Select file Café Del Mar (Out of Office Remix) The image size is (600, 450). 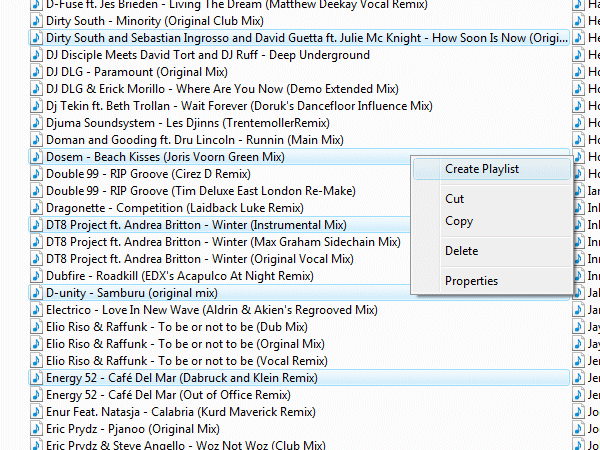pyautogui.click(x=168, y=395)
